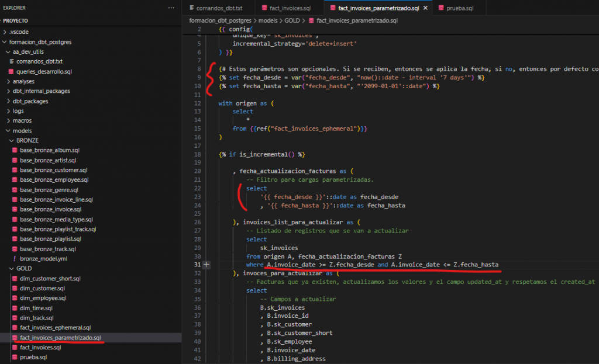Viewport: 599px width, 364px height.
Task: Open Explorer panel more actions ellipsis
Action: [x=171, y=8]
